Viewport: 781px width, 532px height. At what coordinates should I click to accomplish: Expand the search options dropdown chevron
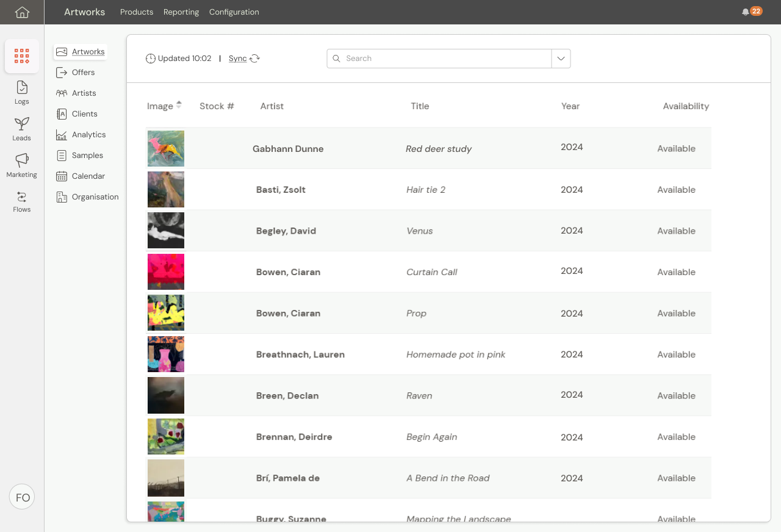(561, 59)
